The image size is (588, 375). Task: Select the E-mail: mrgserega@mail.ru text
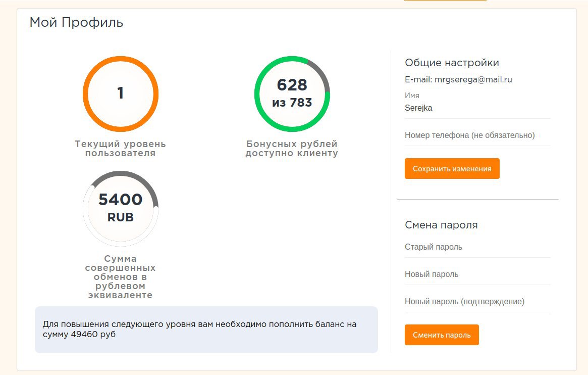(458, 79)
